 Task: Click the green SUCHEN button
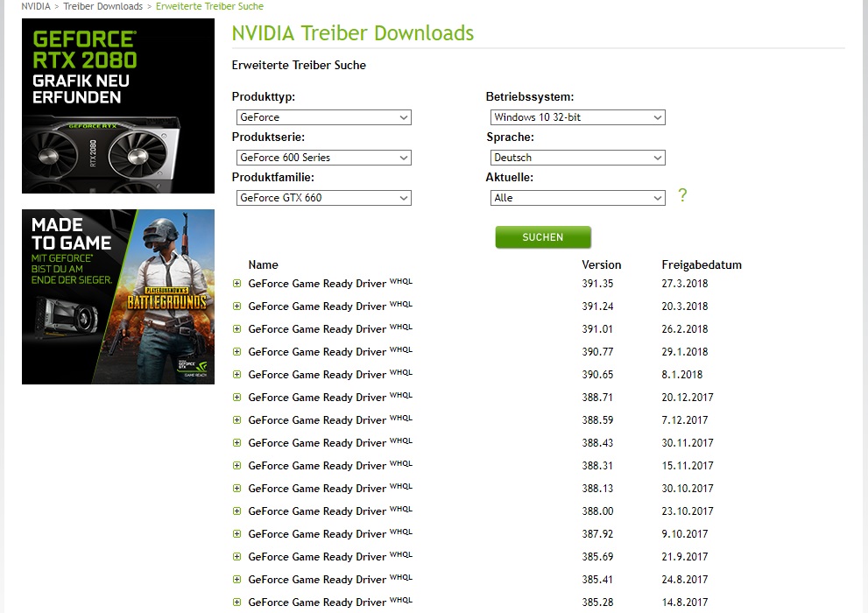pyautogui.click(x=543, y=237)
